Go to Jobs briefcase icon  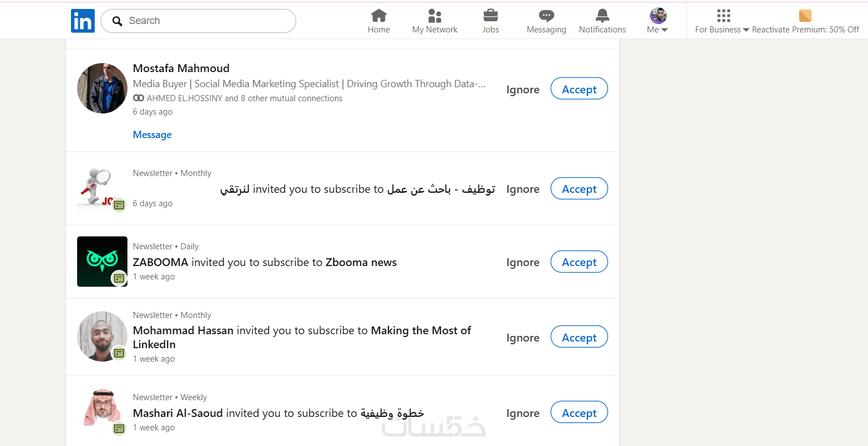pos(490,16)
